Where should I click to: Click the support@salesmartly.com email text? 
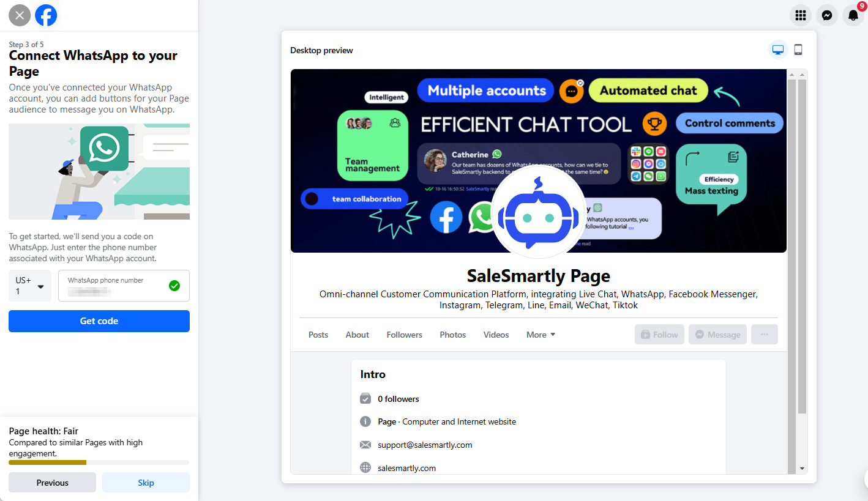pyautogui.click(x=425, y=445)
